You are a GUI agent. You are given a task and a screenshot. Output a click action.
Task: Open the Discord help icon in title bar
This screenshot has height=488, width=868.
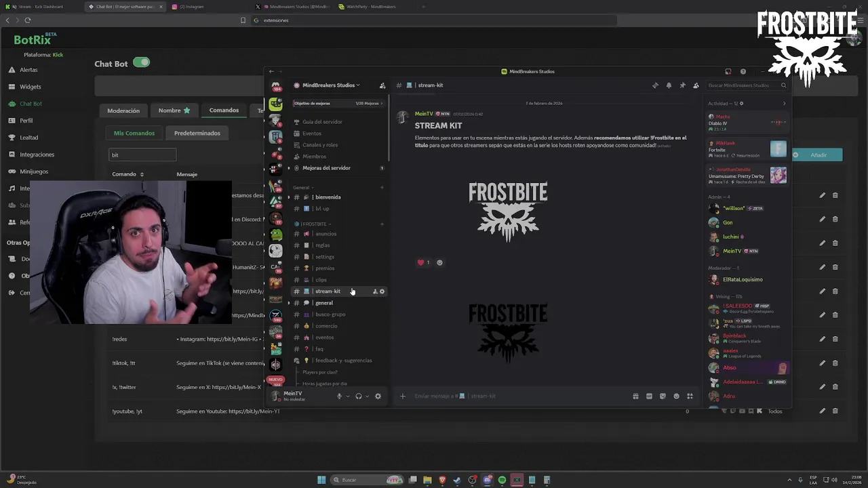[x=743, y=71]
